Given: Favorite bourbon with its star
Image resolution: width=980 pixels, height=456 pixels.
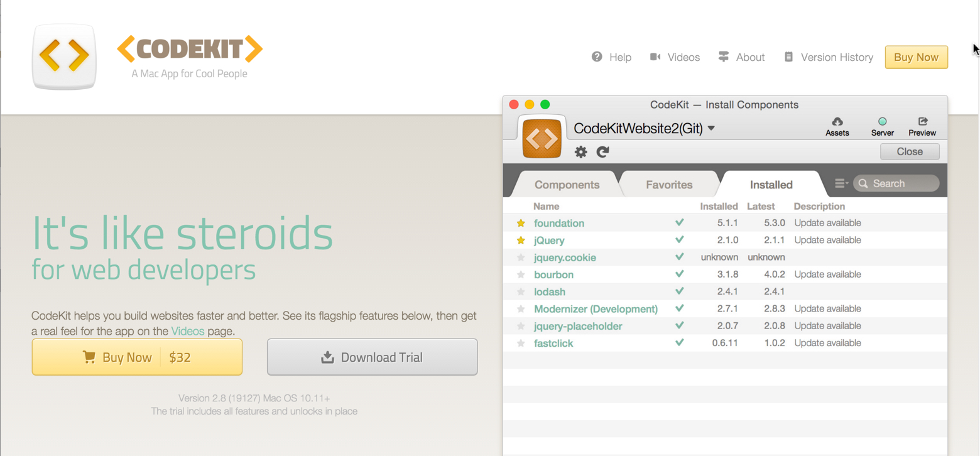Looking at the screenshot, I should [521, 274].
